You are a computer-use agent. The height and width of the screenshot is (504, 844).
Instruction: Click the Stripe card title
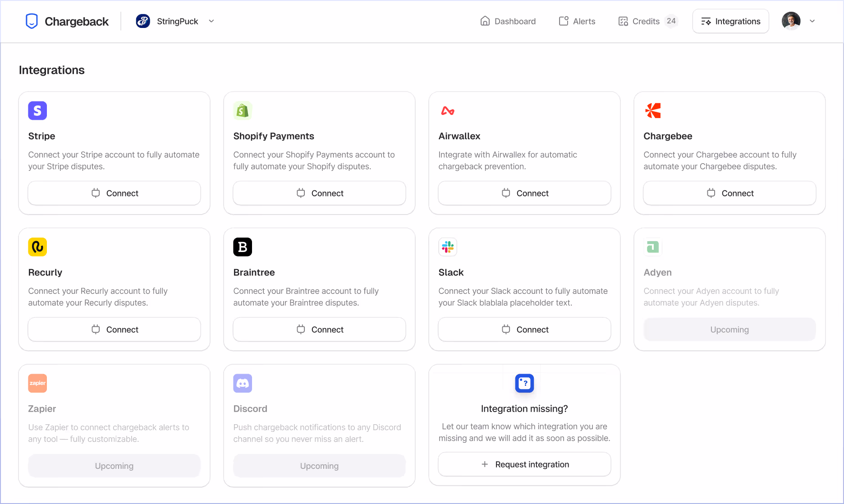coord(41,136)
